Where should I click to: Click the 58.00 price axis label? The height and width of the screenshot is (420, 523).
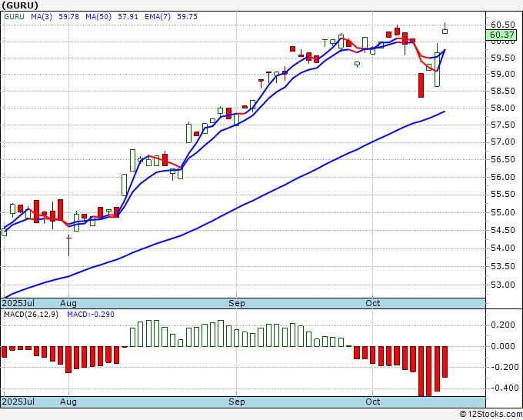pyautogui.click(x=503, y=108)
